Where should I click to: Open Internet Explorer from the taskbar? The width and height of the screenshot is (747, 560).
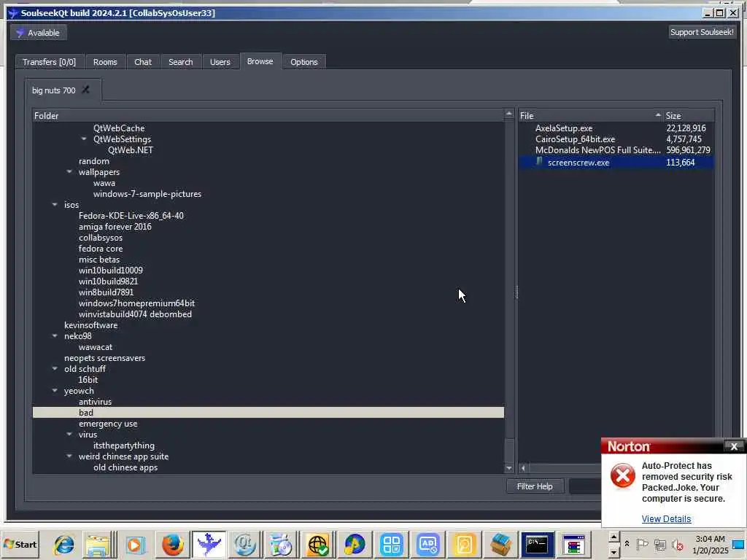click(x=64, y=544)
